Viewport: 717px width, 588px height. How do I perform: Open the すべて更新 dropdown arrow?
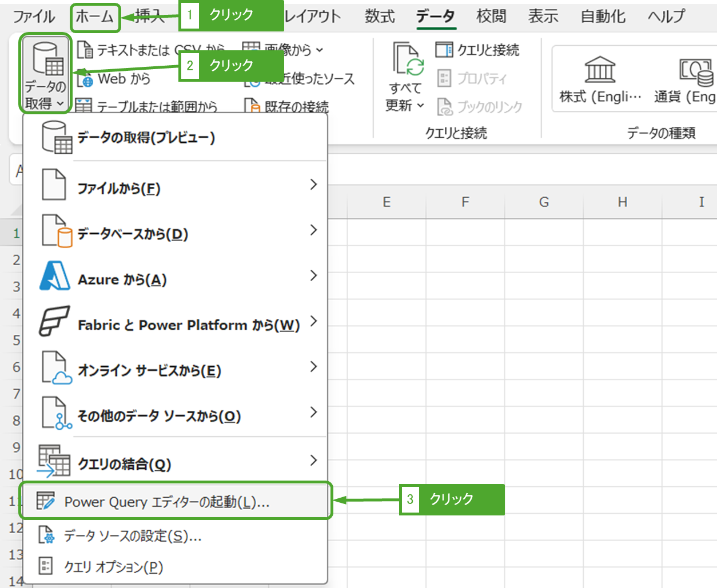pyautogui.click(x=420, y=105)
